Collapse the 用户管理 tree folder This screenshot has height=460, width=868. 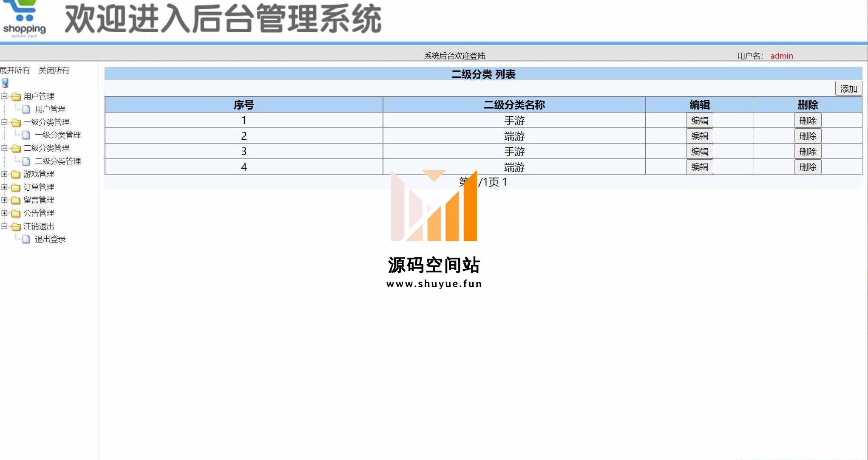[x=4, y=96]
